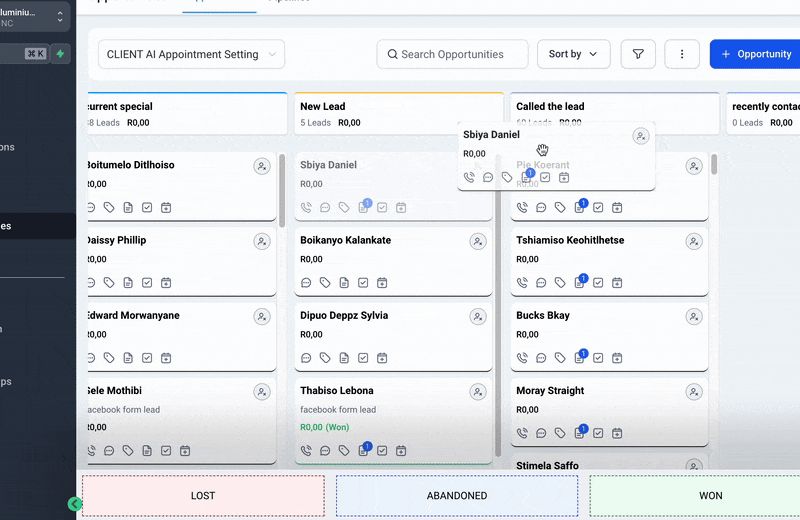800x520 pixels.
Task: Open owner icon on Daissy Phillip card
Action: coord(262,241)
